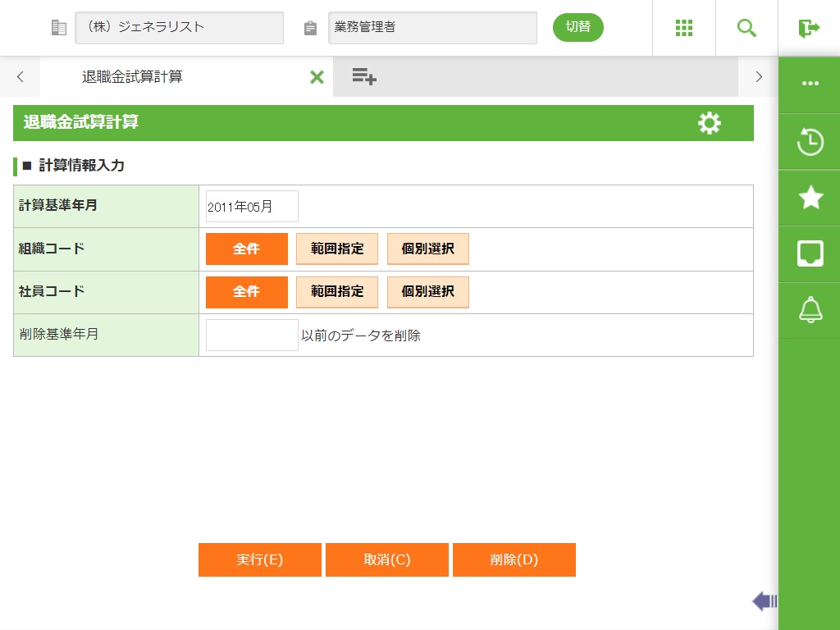Click the search magnifier icon

pyautogui.click(x=746, y=28)
